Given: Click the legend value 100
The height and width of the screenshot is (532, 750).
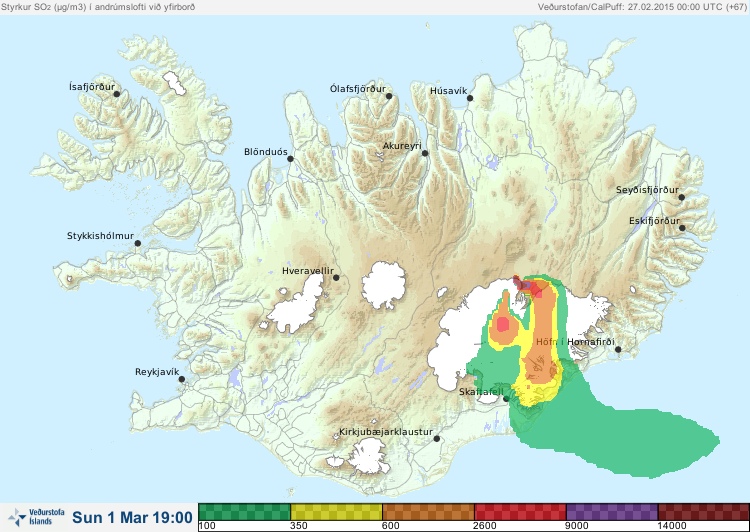Looking at the screenshot, I should click(x=207, y=526).
